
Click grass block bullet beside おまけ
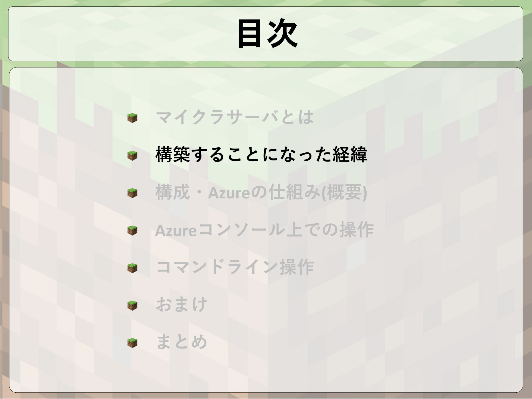[x=132, y=305]
